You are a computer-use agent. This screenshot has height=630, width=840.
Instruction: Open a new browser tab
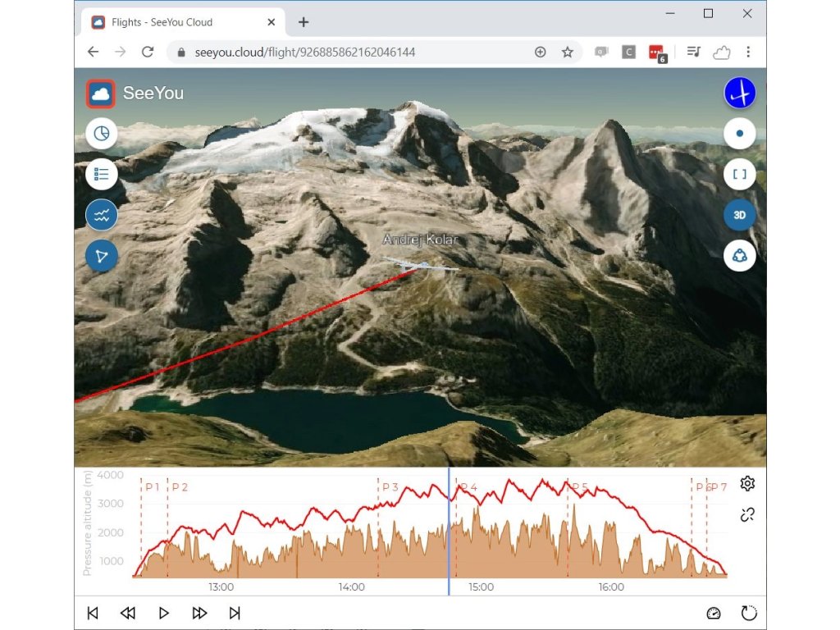[304, 22]
